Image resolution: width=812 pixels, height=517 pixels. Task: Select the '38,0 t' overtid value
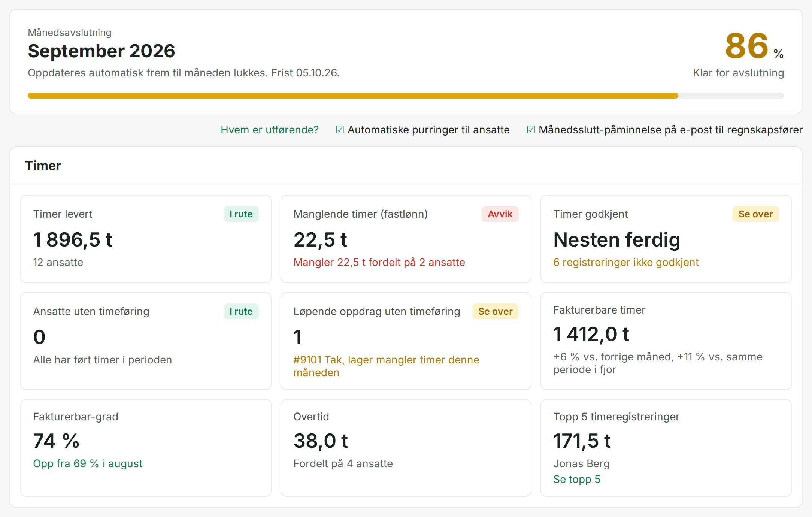(x=321, y=441)
